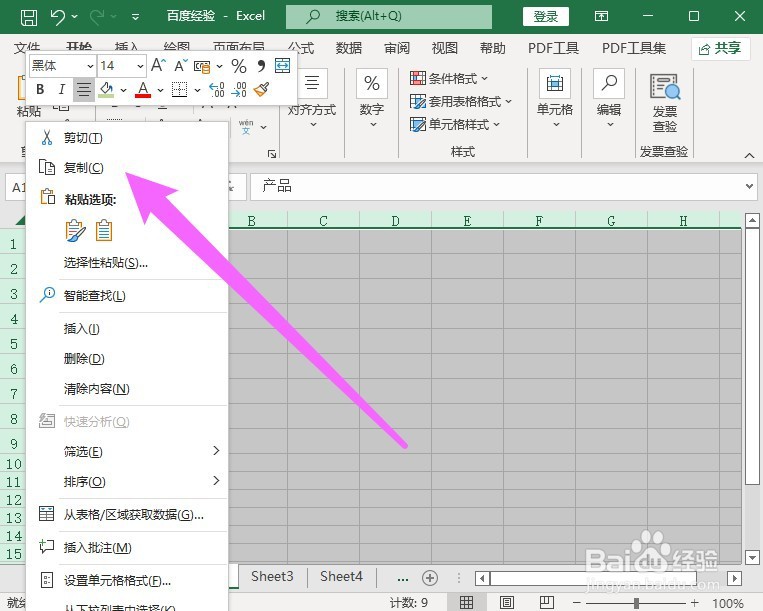Click the Save icon in title bar
The width and height of the screenshot is (763, 611).
point(29,18)
